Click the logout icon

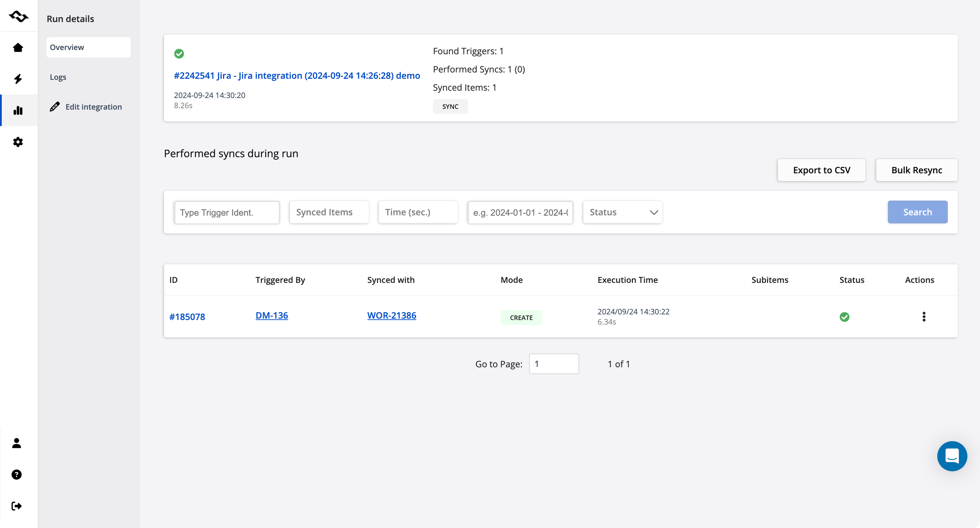pos(16,506)
